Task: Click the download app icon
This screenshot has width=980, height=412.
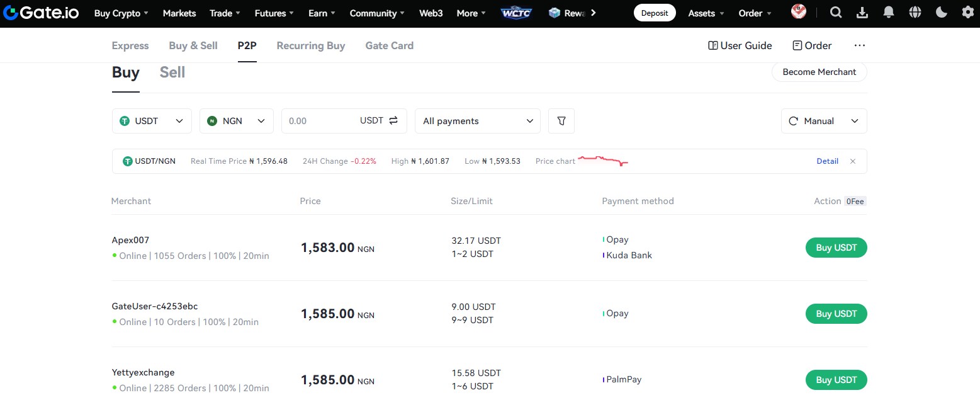Action: [862, 13]
